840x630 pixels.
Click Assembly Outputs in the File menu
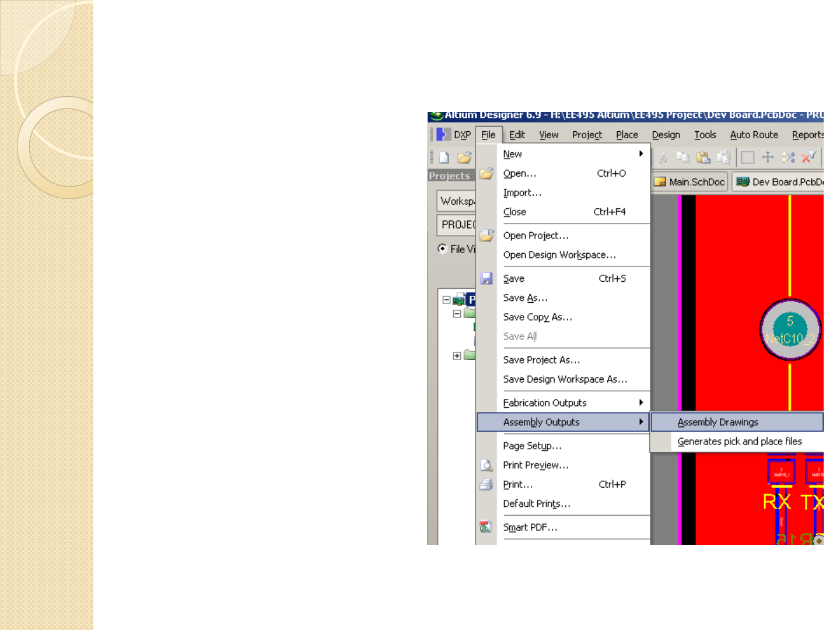click(x=563, y=422)
